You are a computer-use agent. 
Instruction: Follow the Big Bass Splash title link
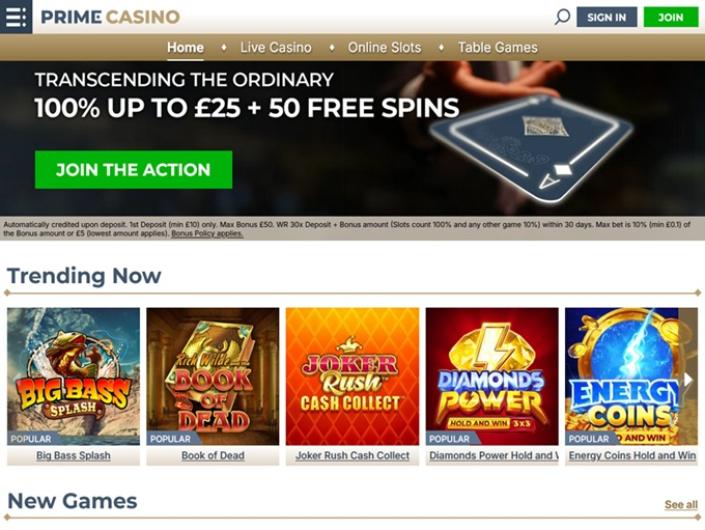click(x=73, y=455)
